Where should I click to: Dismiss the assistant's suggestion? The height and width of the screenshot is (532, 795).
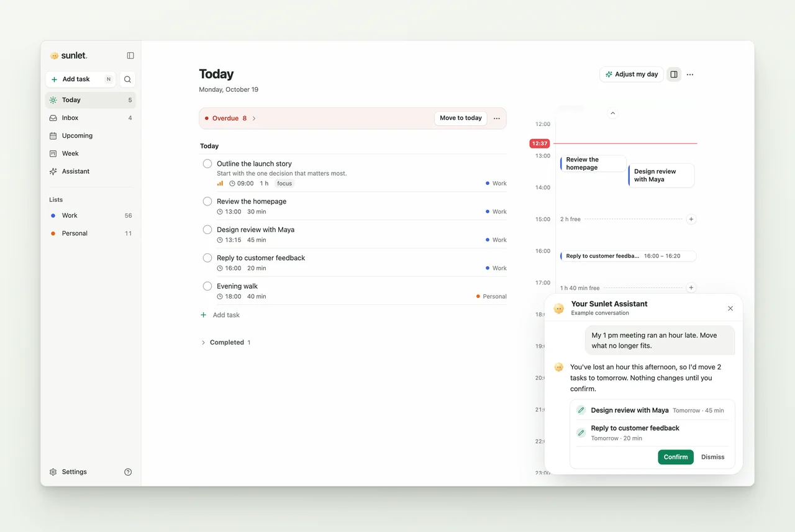(x=713, y=457)
